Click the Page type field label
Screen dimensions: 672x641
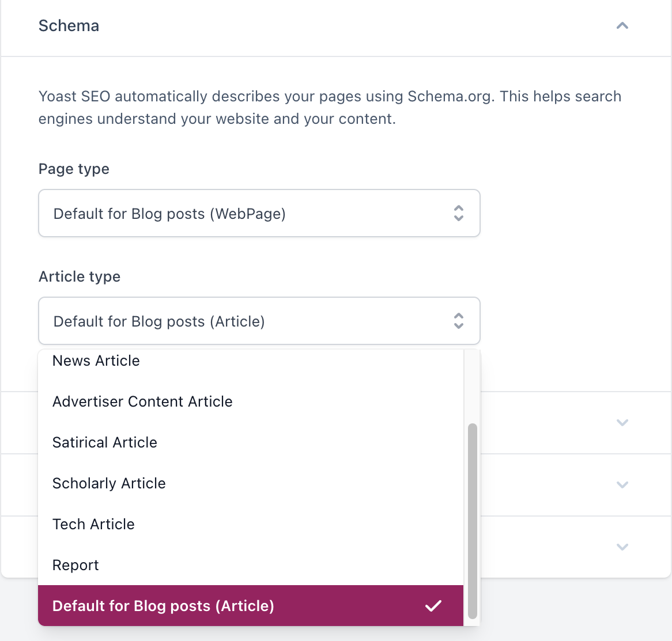pos(74,169)
